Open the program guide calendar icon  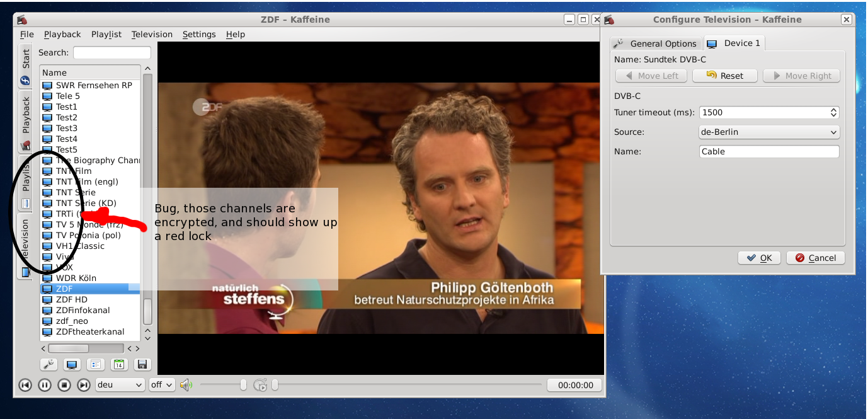[x=119, y=364]
